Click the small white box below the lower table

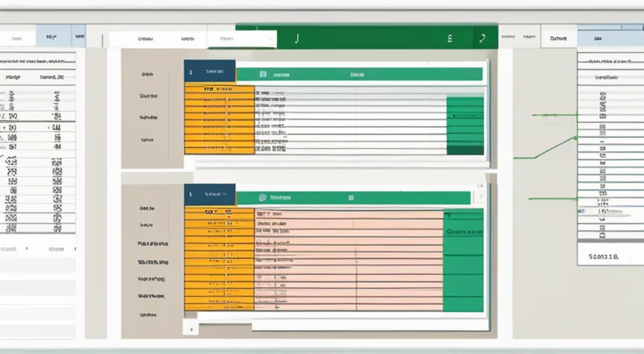tap(190, 328)
